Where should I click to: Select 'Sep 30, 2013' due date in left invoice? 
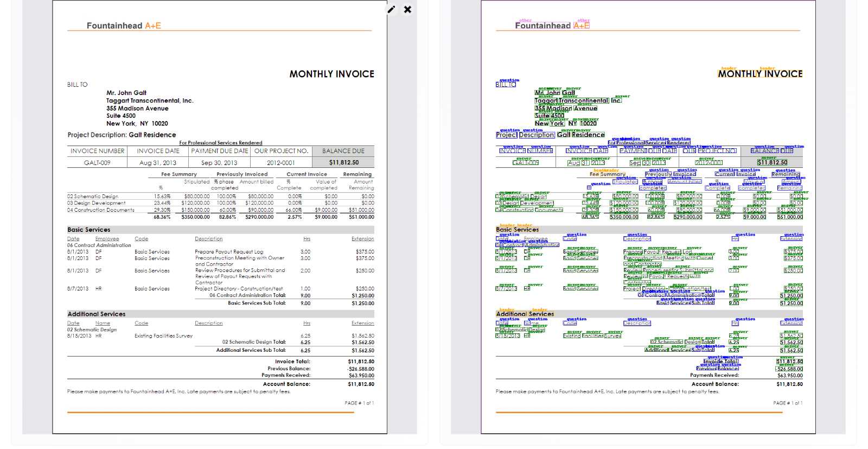[219, 163]
